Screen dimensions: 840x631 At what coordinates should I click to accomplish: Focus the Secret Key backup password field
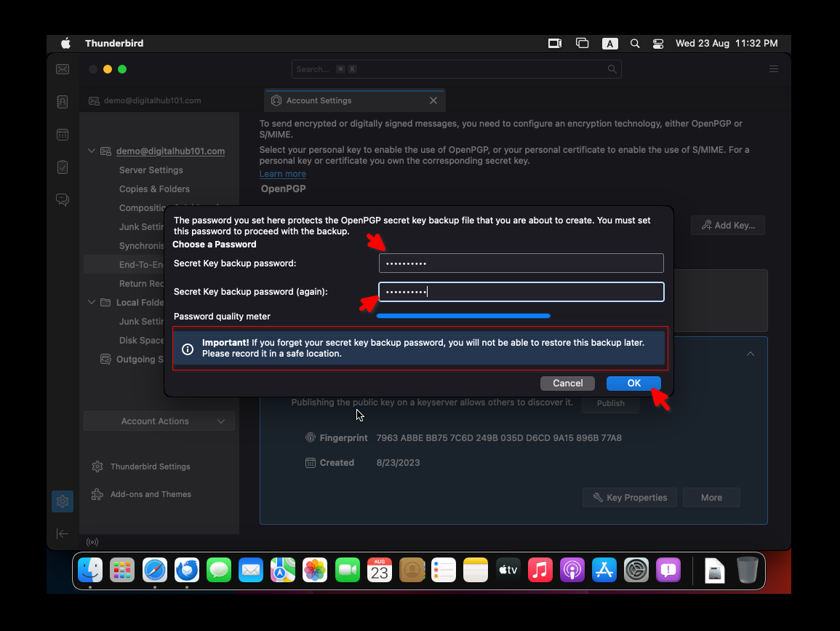pyautogui.click(x=521, y=263)
